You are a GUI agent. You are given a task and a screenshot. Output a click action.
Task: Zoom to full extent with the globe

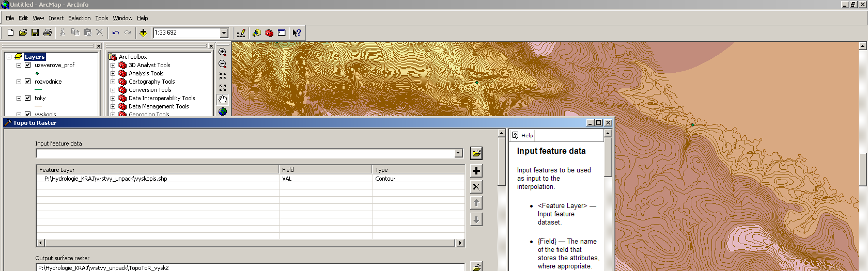click(x=223, y=111)
